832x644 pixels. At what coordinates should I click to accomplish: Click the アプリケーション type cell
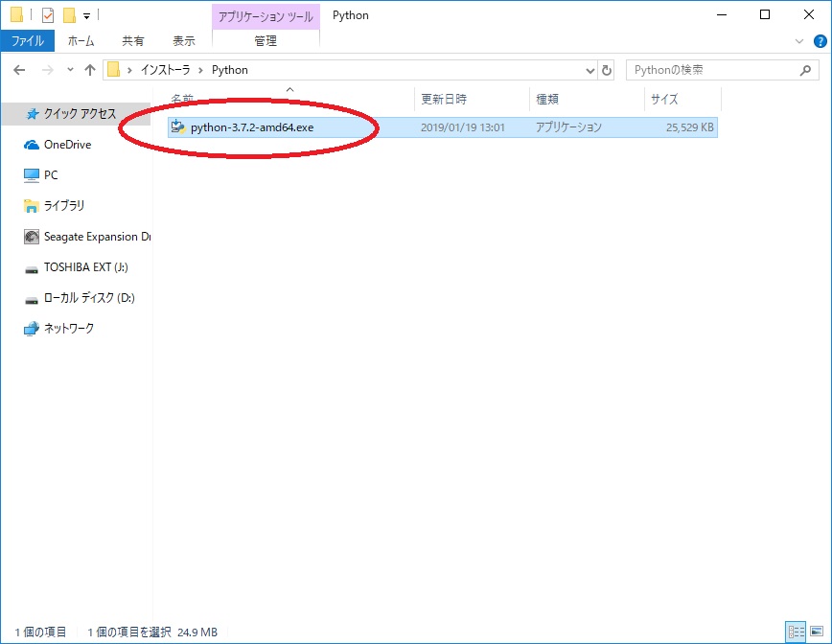568,127
